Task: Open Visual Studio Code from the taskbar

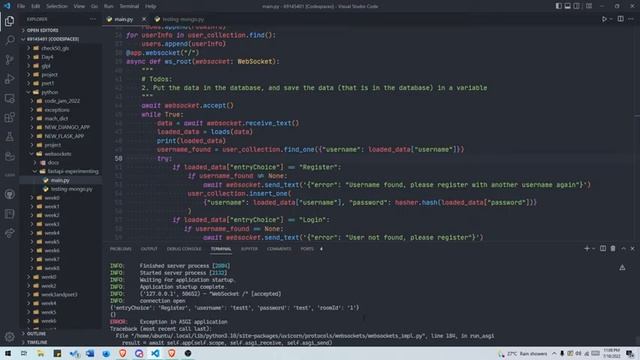Action: (155, 353)
